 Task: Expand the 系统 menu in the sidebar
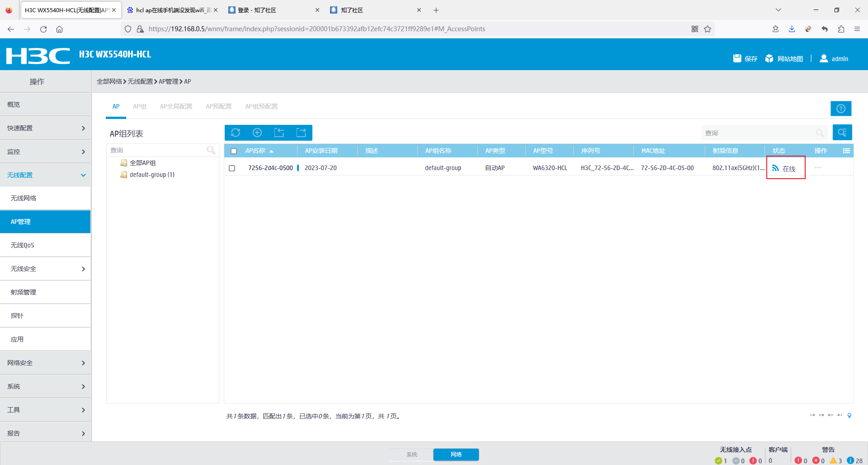point(45,386)
